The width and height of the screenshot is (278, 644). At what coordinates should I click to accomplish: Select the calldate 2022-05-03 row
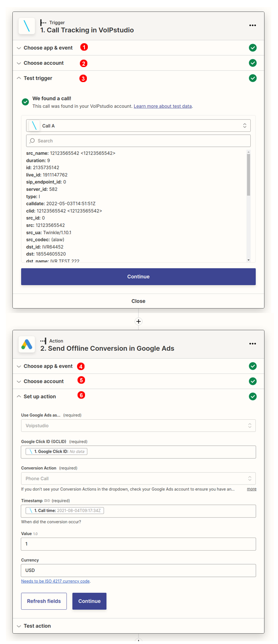pos(61,204)
